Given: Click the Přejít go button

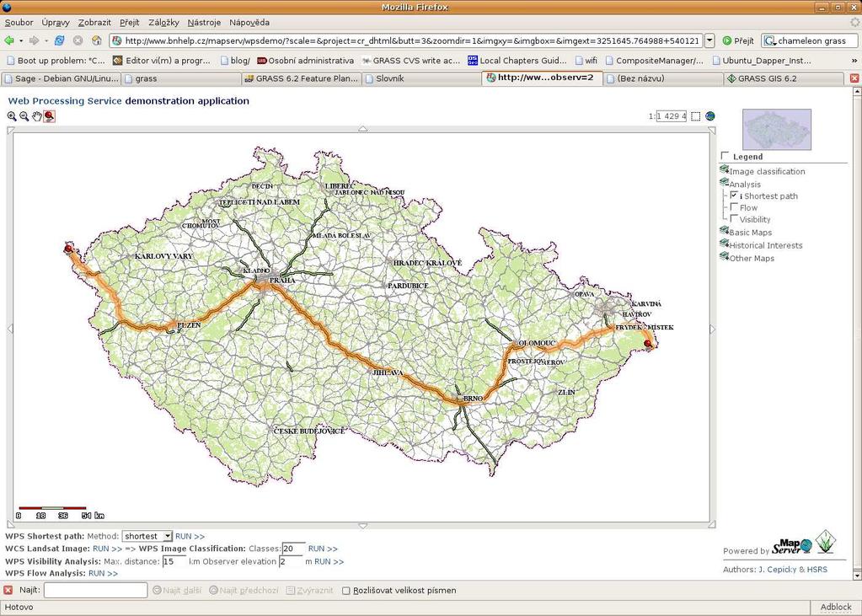Looking at the screenshot, I should [737, 40].
